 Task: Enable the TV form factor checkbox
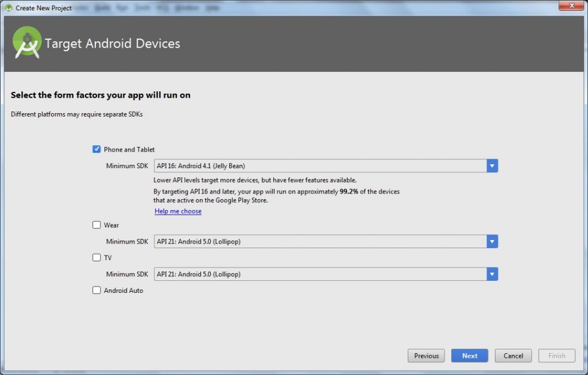[96, 257]
